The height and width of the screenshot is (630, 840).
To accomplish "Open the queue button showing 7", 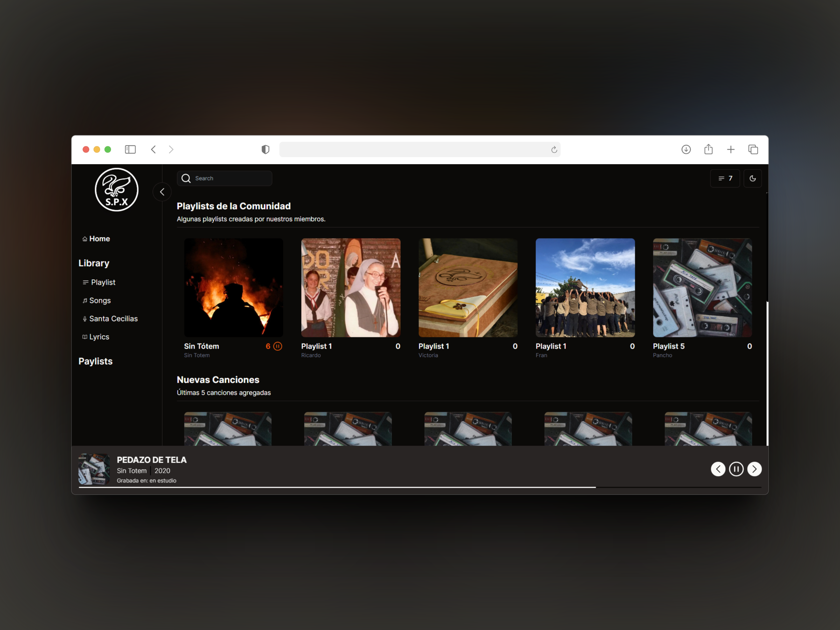I will (x=725, y=178).
